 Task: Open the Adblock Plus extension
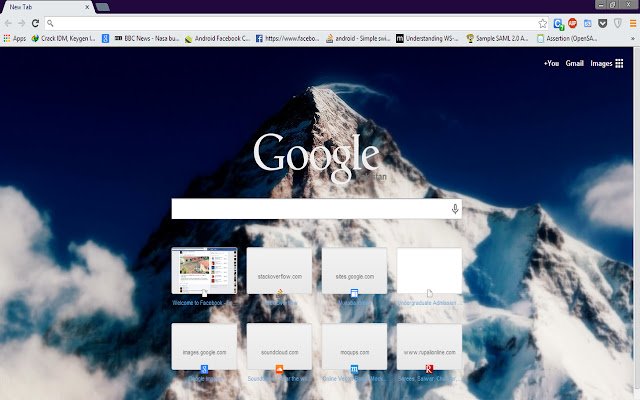pos(572,23)
